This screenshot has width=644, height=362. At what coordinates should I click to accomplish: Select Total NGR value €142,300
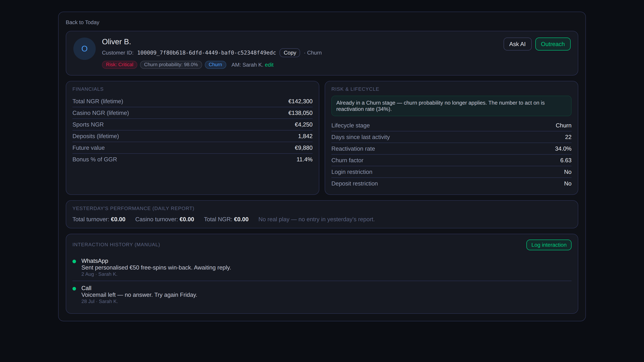(x=300, y=101)
